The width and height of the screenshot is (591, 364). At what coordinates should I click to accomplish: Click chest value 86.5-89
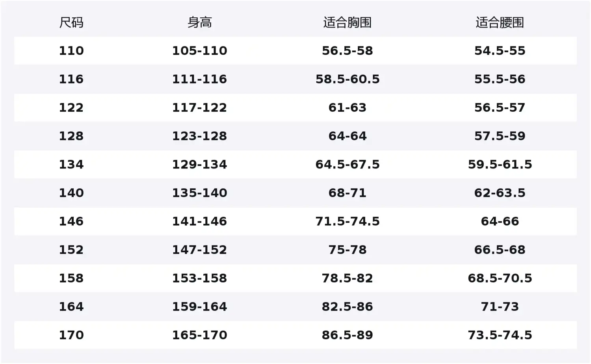point(347,335)
